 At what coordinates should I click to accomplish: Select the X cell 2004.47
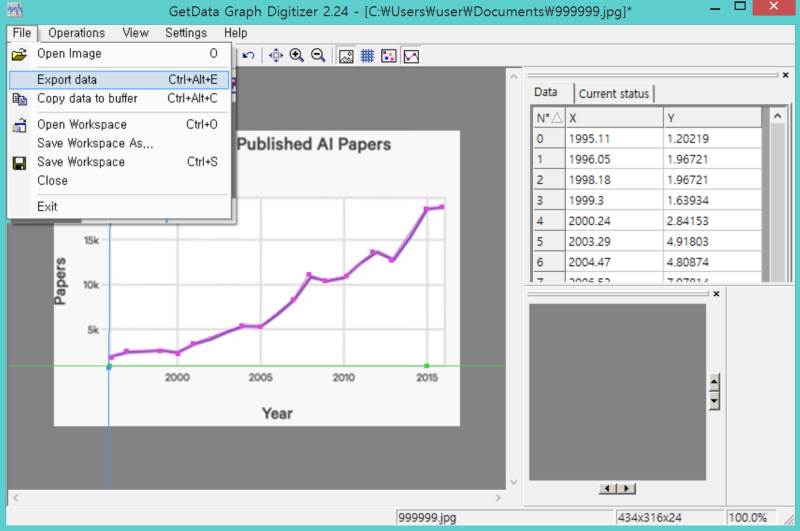(x=614, y=262)
